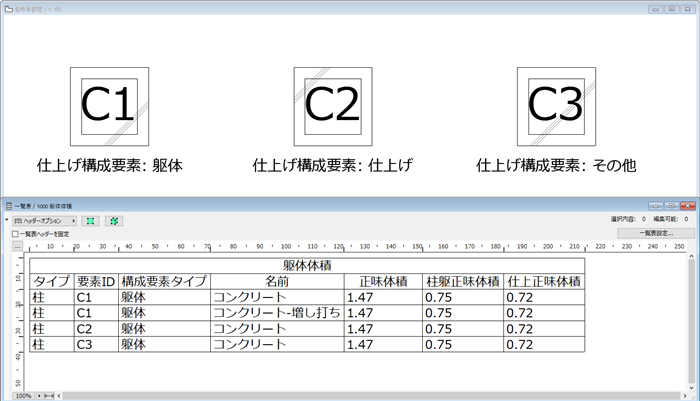Click the 柱 type cell in the C2 row
The height and width of the screenshot is (401, 700).
click(x=52, y=329)
